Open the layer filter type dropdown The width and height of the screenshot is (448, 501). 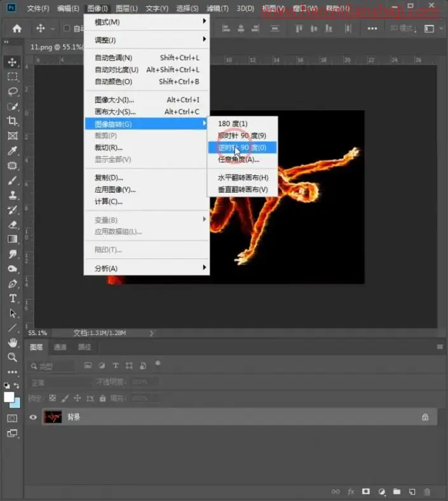tap(51, 366)
